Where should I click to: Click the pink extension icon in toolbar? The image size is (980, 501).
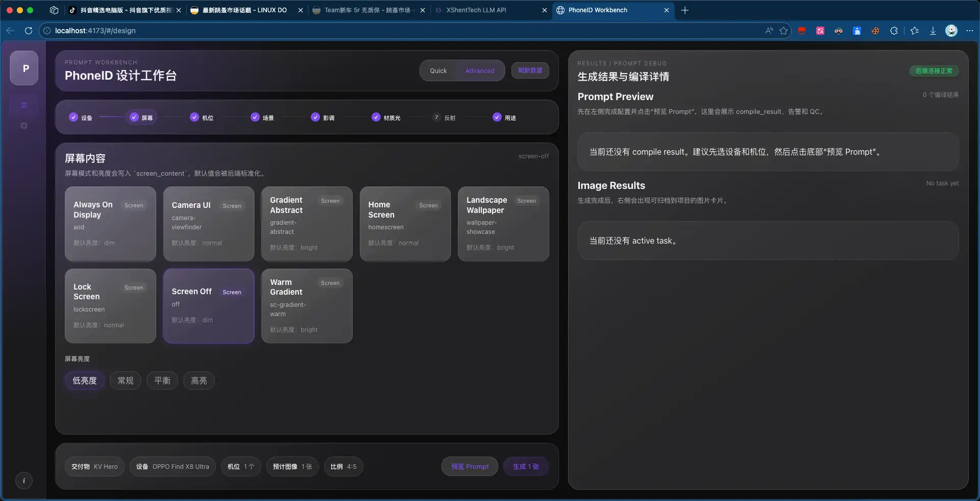click(820, 31)
